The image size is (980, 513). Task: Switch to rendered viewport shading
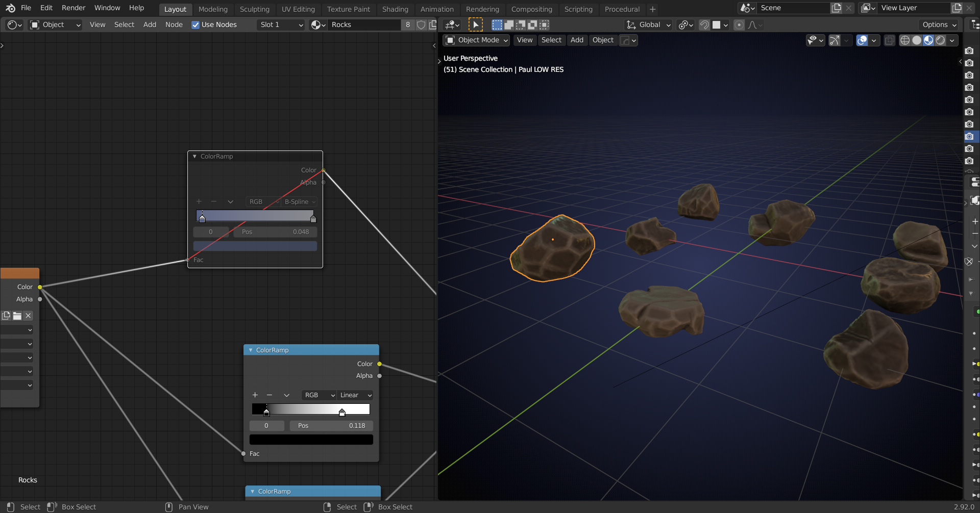click(x=940, y=40)
